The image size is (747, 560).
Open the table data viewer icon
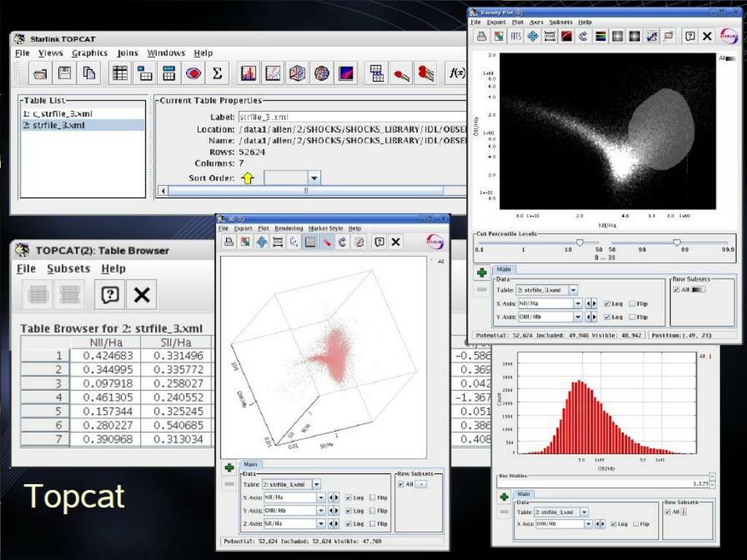(120, 74)
